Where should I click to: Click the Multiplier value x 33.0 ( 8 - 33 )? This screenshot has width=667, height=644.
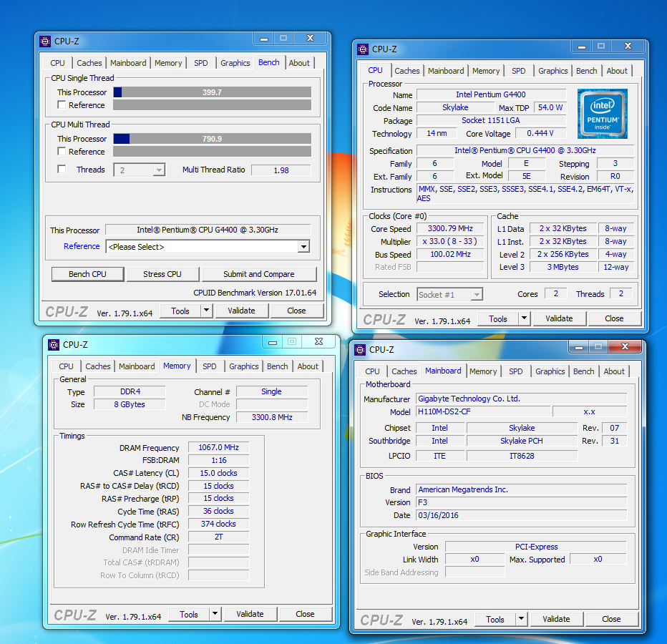[x=450, y=241]
